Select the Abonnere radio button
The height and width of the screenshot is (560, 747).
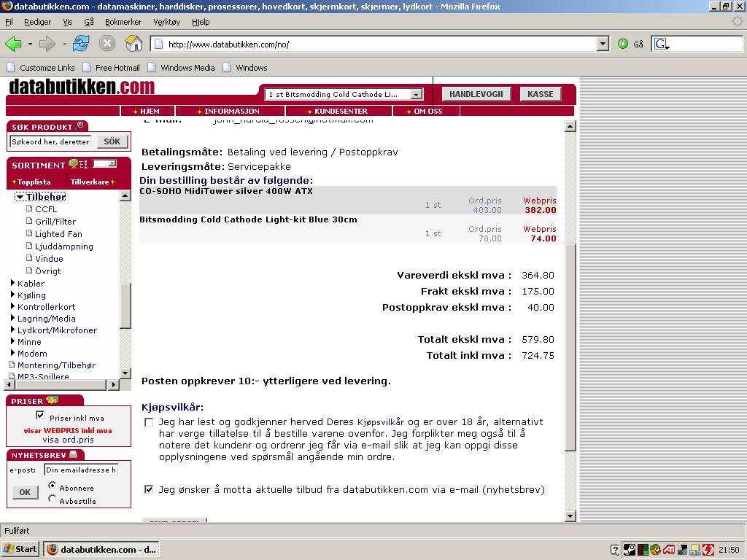pos(52,485)
